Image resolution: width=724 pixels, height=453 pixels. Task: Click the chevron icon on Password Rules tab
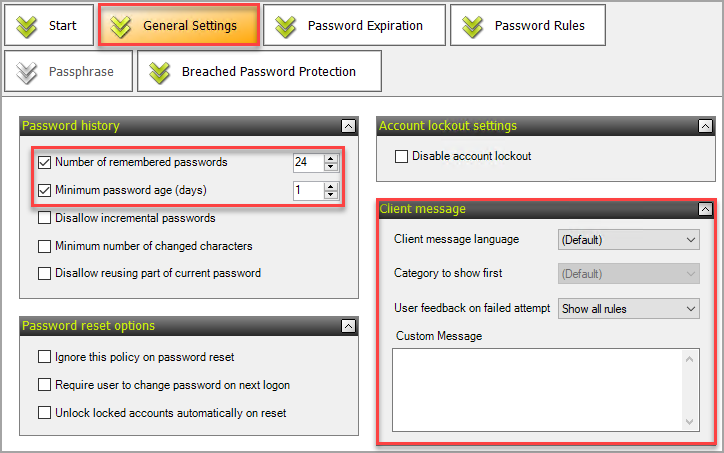point(472,26)
